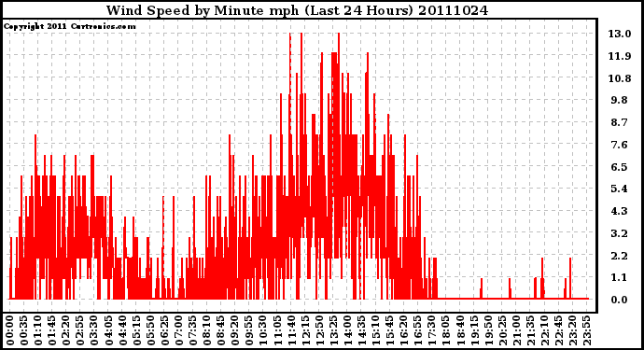Click the time label 08:10

point(206,331)
